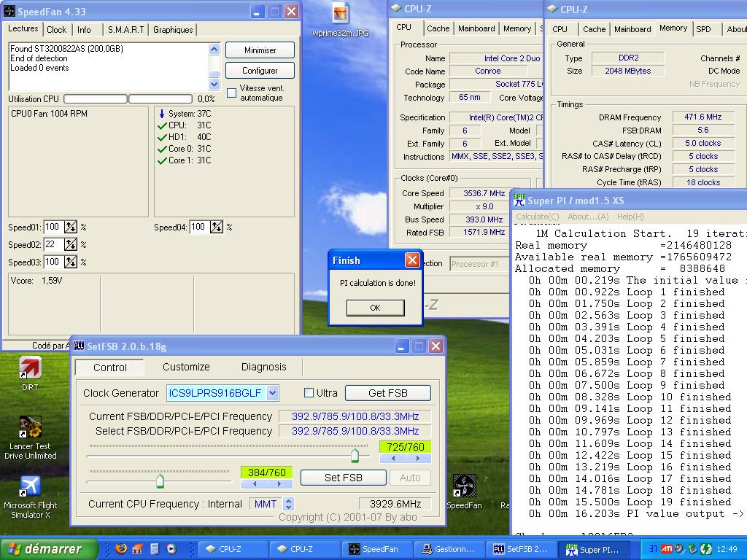Click the Minimiser button
This screenshot has height=560, width=747.
point(260,50)
